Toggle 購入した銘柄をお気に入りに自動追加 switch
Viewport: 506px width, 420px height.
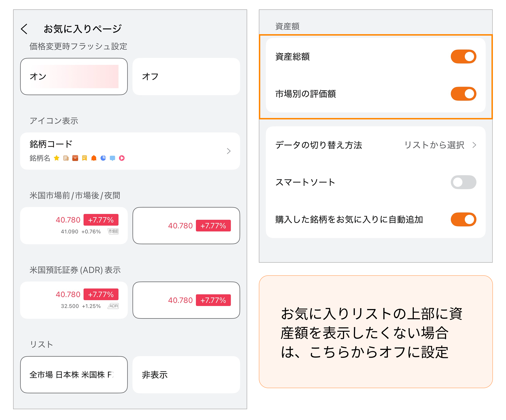click(463, 219)
